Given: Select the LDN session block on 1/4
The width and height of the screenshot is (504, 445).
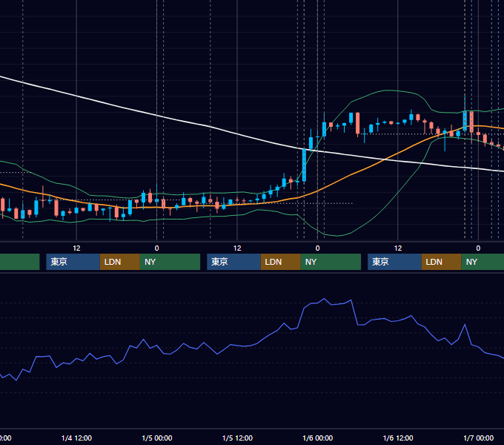Looking at the screenshot, I should click(120, 262).
